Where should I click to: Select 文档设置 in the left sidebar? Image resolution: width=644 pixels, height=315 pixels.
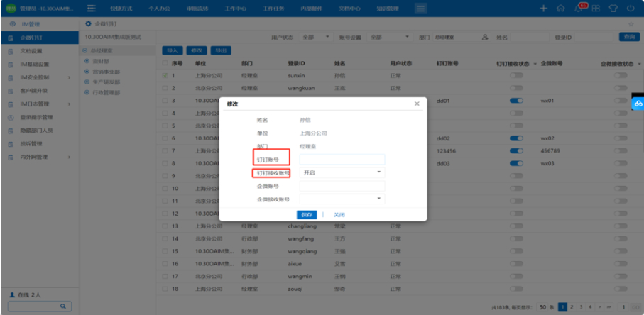pos(31,51)
